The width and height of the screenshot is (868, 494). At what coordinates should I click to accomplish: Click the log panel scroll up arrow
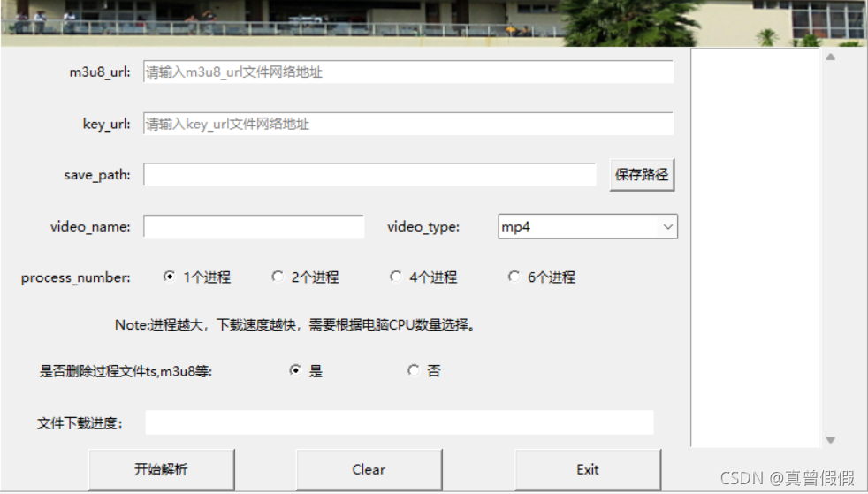pyautogui.click(x=830, y=57)
